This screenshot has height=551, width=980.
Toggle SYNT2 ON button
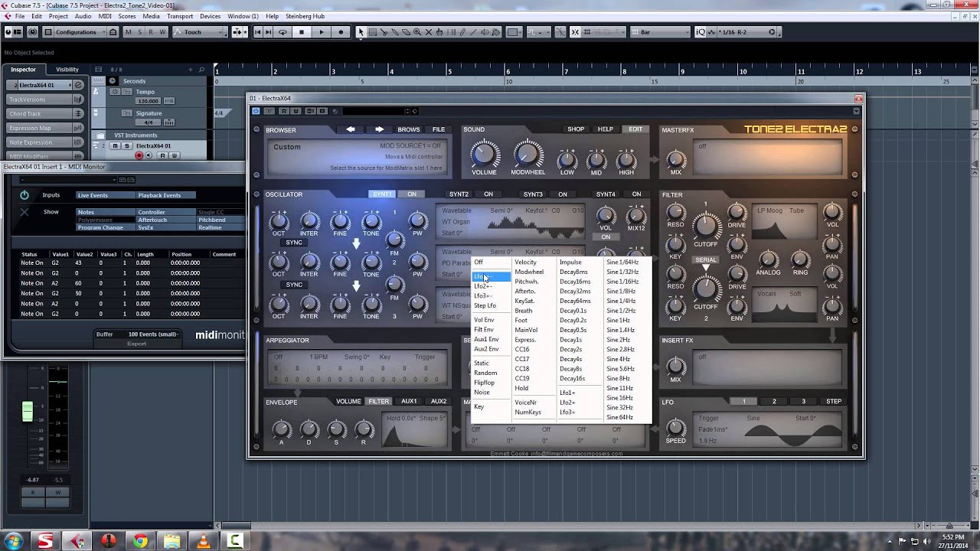coord(488,194)
